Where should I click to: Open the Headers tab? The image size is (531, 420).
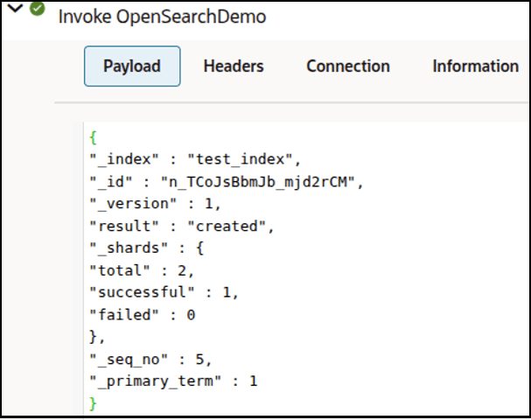[234, 66]
